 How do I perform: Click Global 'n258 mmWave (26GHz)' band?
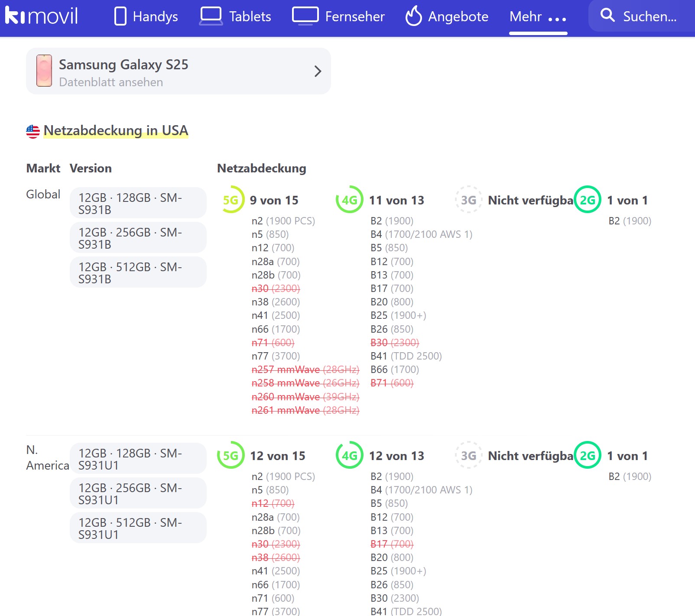pyautogui.click(x=305, y=383)
